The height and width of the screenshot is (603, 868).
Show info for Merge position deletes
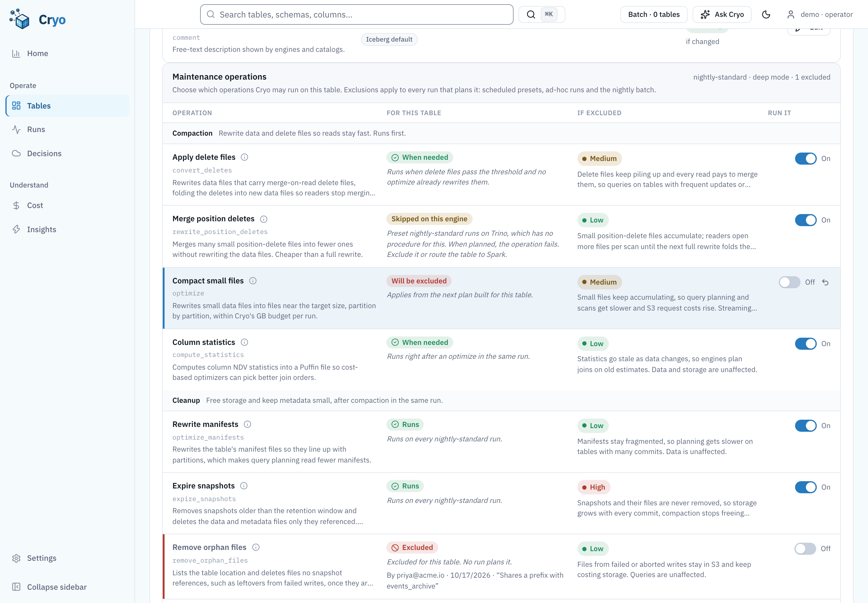tap(264, 219)
